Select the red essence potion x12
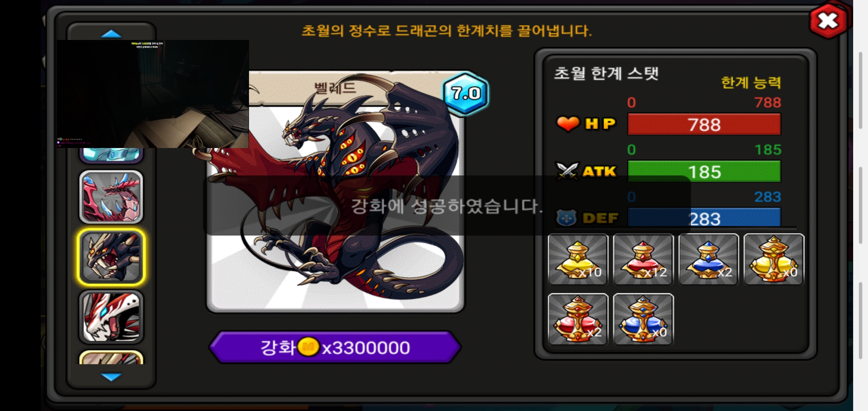The image size is (868, 411). tap(643, 259)
